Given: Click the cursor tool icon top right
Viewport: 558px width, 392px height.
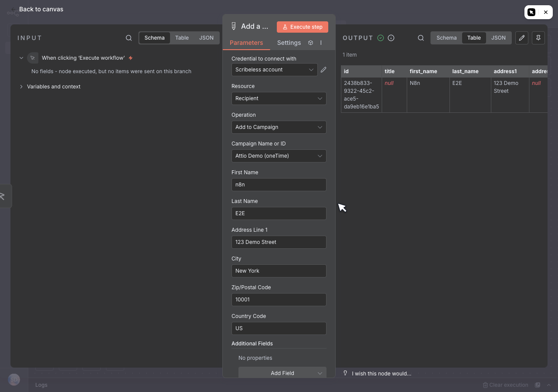Looking at the screenshot, I should tap(531, 12).
